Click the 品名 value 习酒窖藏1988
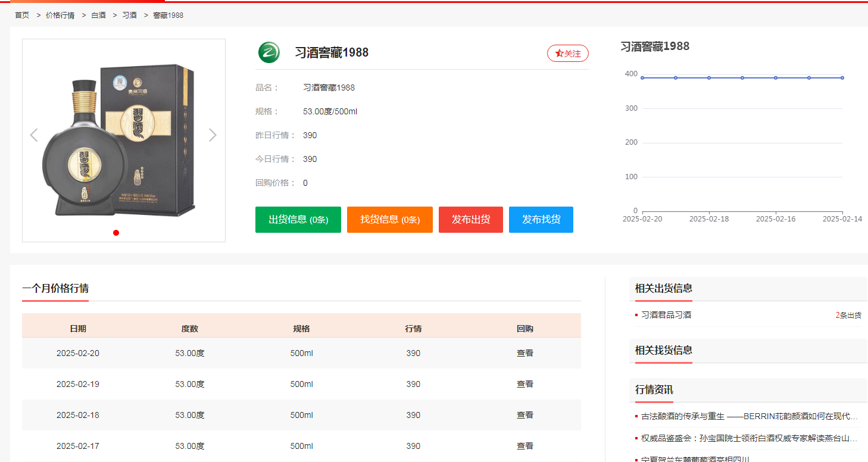868x462 pixels. pos(329,88)
